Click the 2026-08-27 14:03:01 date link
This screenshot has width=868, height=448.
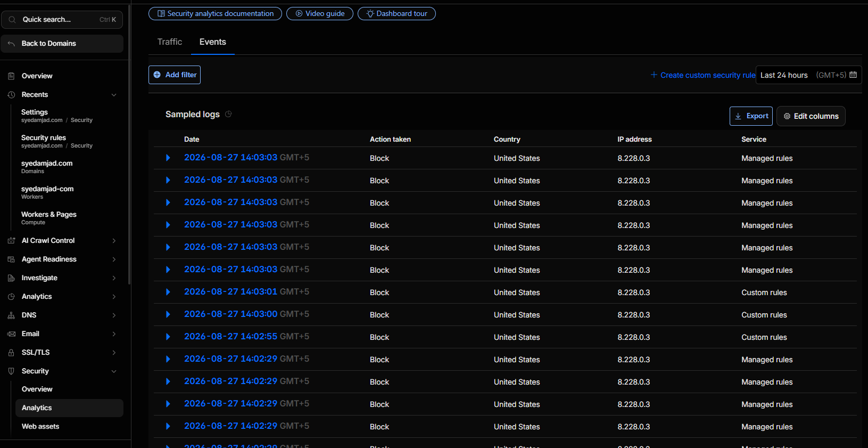tap(230, 292)
